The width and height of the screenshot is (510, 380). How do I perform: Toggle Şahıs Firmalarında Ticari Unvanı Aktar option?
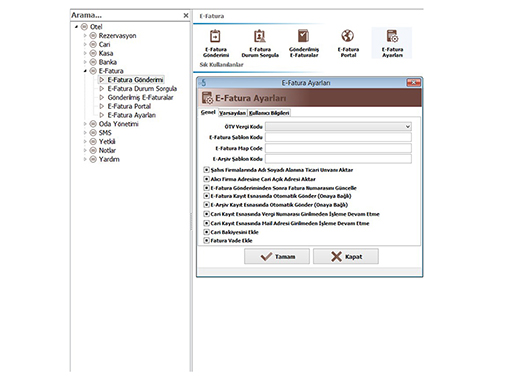[206, 170]
